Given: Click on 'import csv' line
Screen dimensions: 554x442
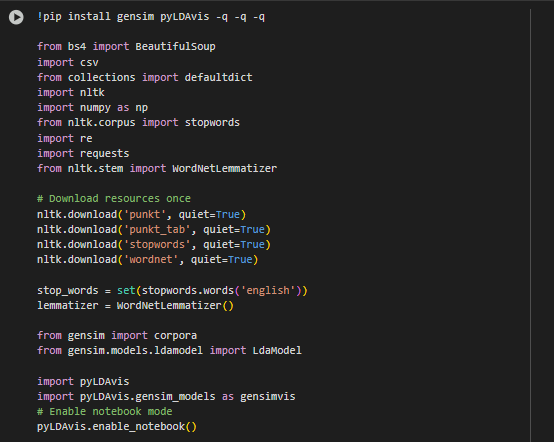Looking at the screenshot, I should pyautogui.click(x=68, y=63).
